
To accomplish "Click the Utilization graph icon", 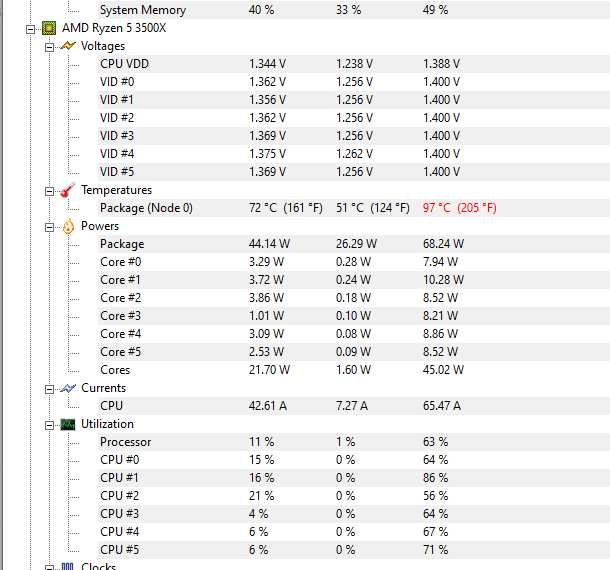I will [68, 424].
